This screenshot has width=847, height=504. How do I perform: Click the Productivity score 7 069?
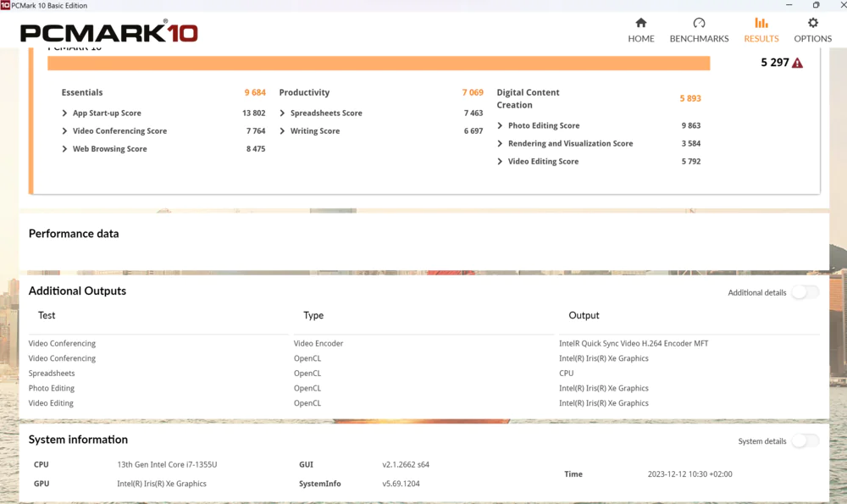pyautogui.click(x=473, y=92)
